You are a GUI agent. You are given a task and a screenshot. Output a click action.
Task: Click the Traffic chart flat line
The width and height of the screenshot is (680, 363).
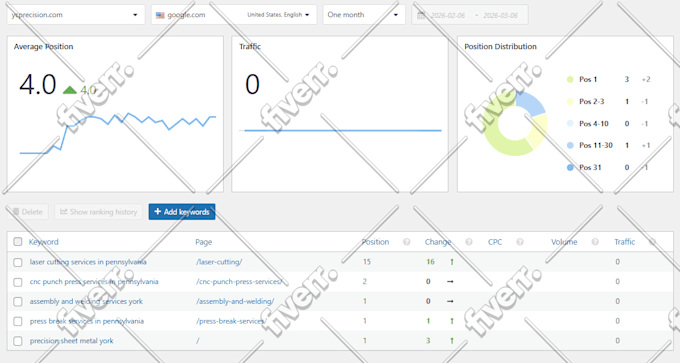click(343, 130)
